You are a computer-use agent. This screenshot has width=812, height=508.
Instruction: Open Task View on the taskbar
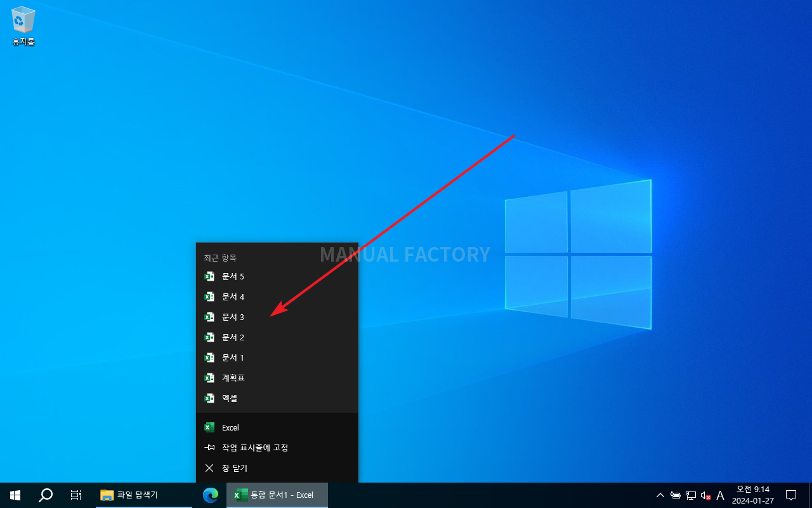[75, 495]
